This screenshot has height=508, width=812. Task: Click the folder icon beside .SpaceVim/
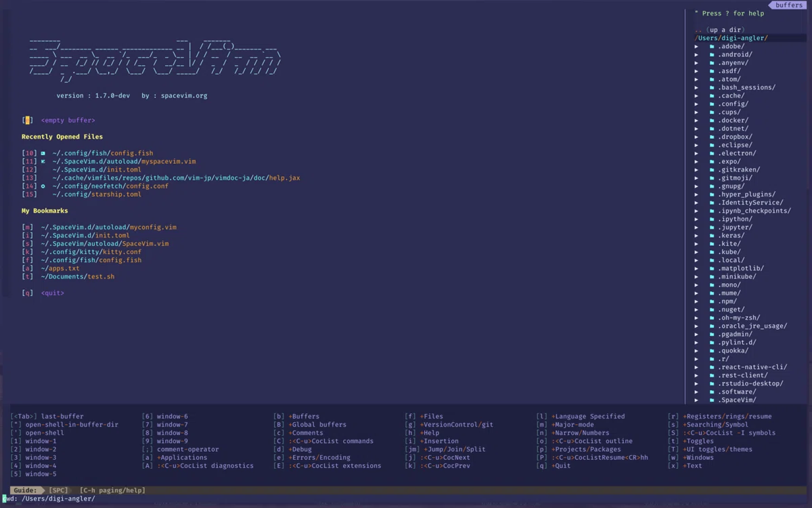click(x=712, y=400)
